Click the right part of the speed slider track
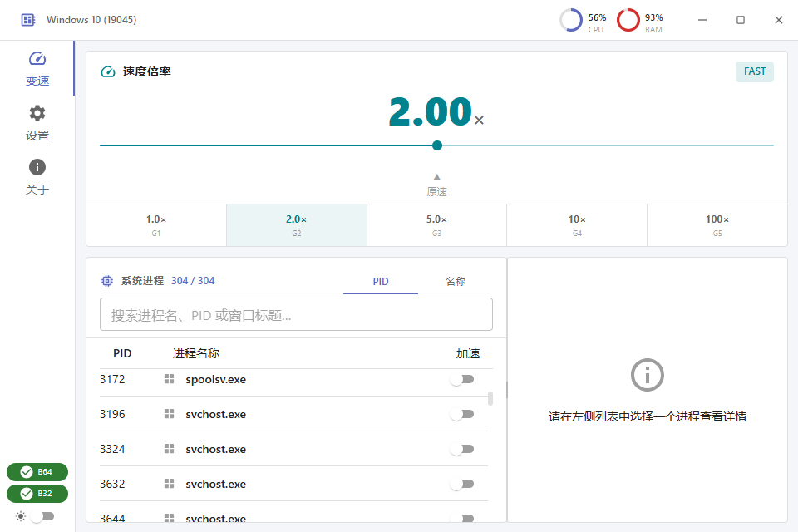 click(608, 145)
